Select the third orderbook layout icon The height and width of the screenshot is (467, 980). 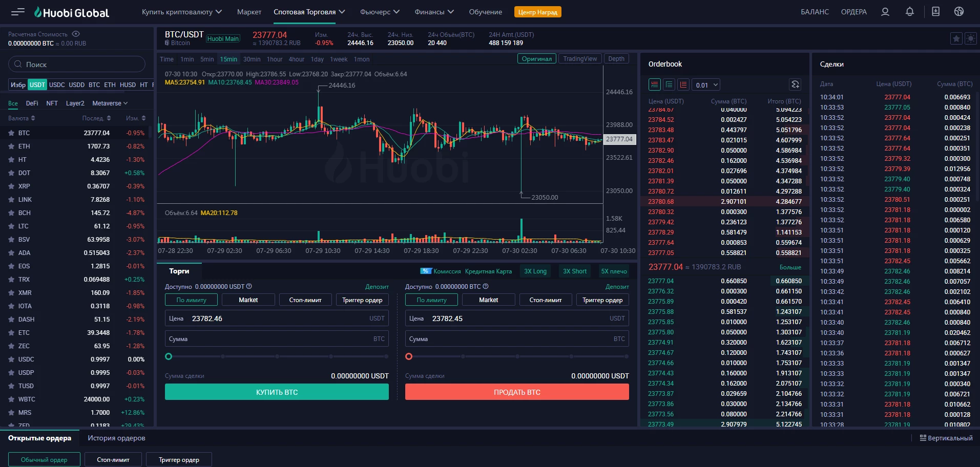pyautogui.click(x=683, y=85)
